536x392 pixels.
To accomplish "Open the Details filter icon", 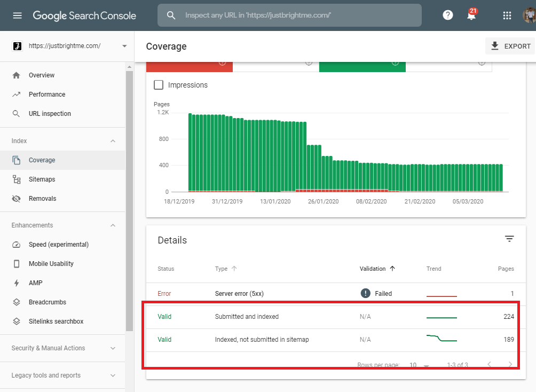I will click(x=509, y=239).
